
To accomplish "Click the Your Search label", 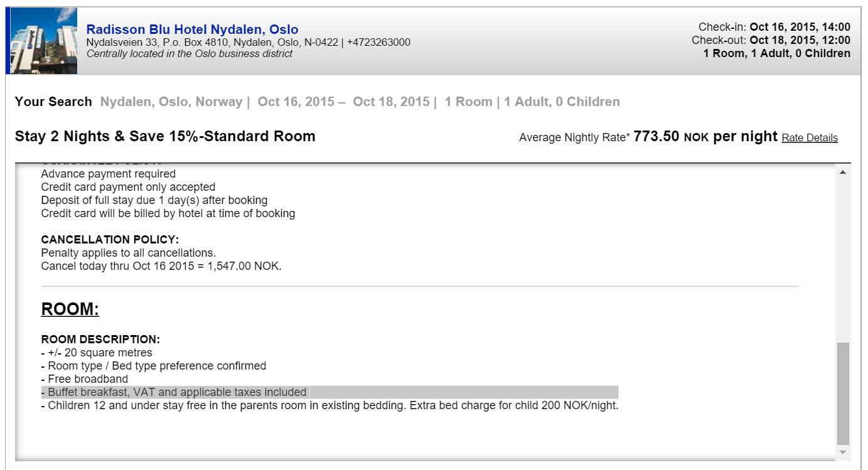I will [x=53, y=102].
